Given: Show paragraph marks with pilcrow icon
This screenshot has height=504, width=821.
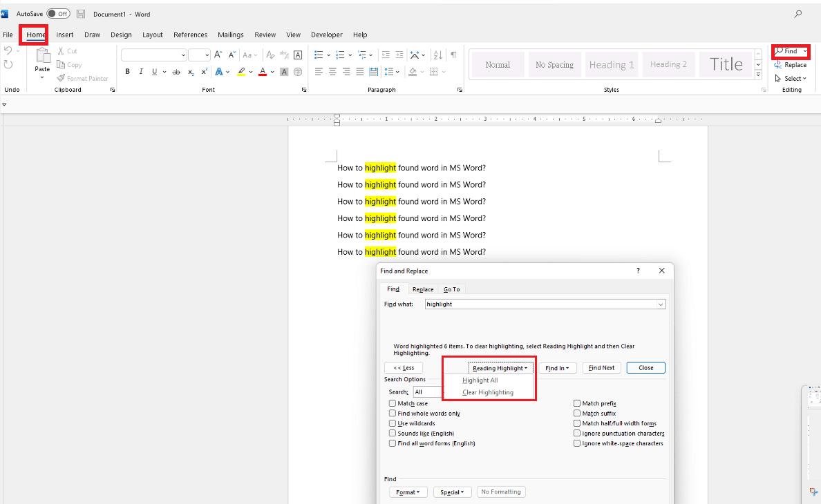Looking at the screenshot, I should coord(453,55).
